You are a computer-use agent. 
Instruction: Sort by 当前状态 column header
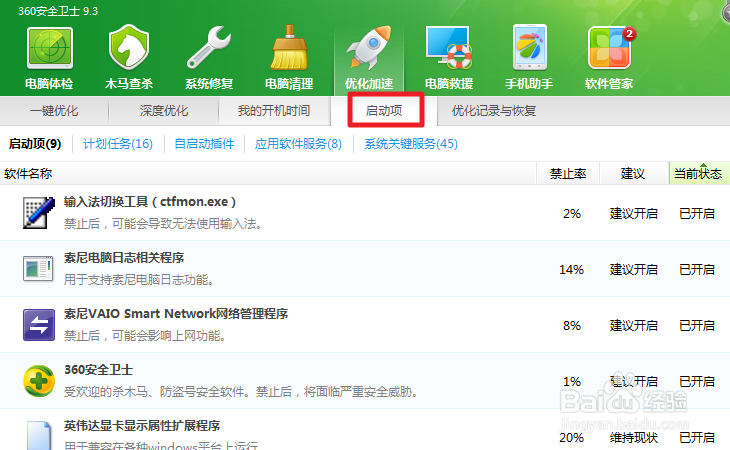(699, 174)
